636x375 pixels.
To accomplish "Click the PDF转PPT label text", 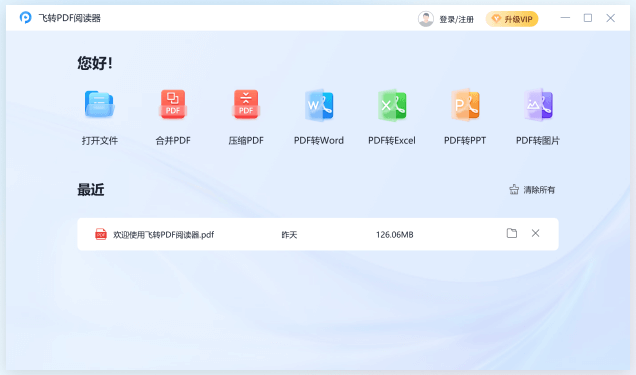I will coord(465,141).
